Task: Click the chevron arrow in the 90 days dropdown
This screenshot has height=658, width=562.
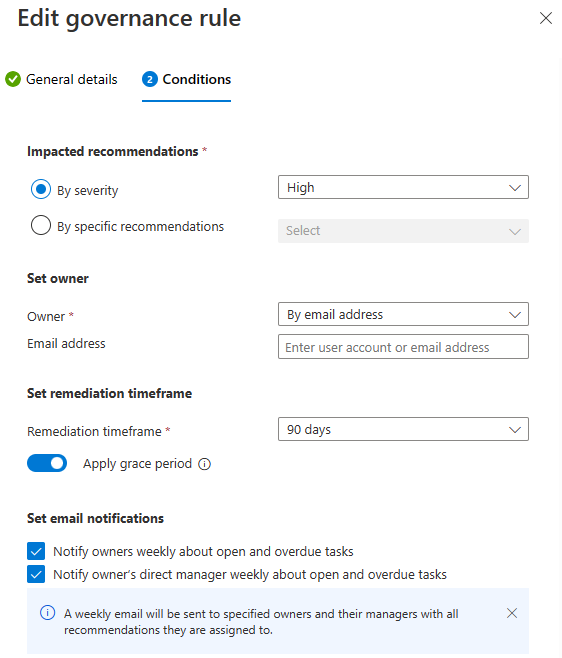Action: pos(515,430)
